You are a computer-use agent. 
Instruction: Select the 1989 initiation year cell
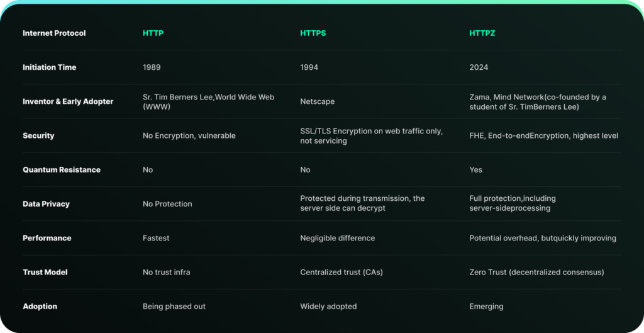click(x=152, y=67)
